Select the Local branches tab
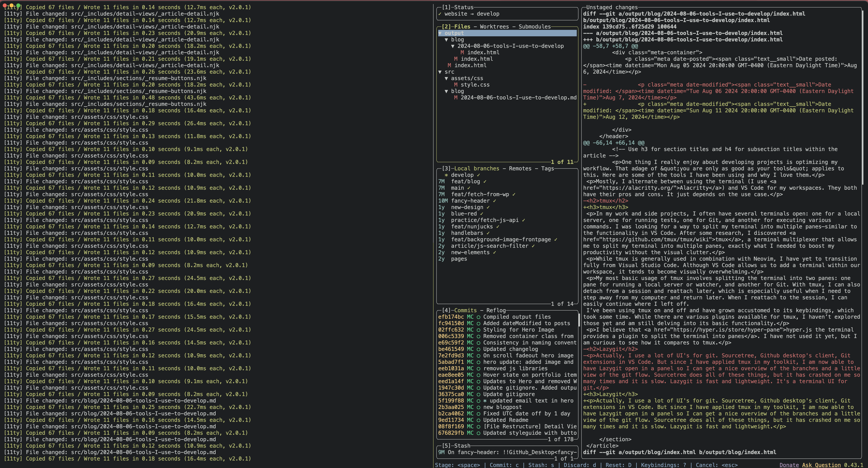 point(477,169)
